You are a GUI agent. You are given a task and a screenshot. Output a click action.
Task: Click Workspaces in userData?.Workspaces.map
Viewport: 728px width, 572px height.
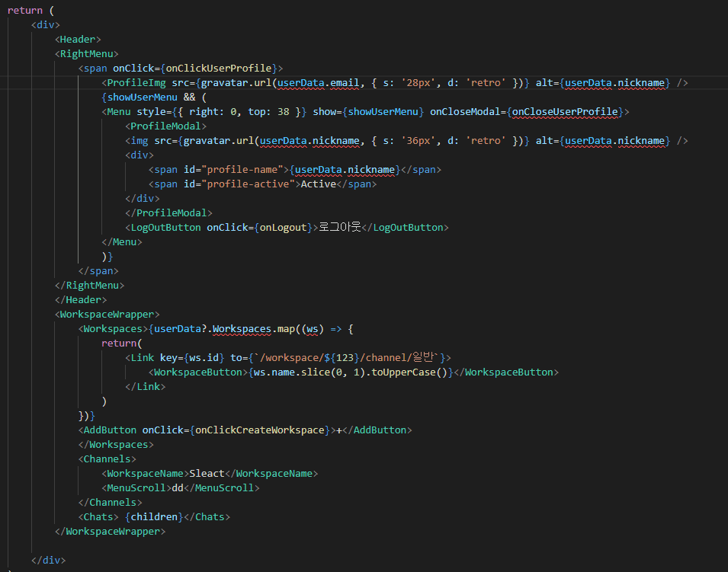(242, 329)
